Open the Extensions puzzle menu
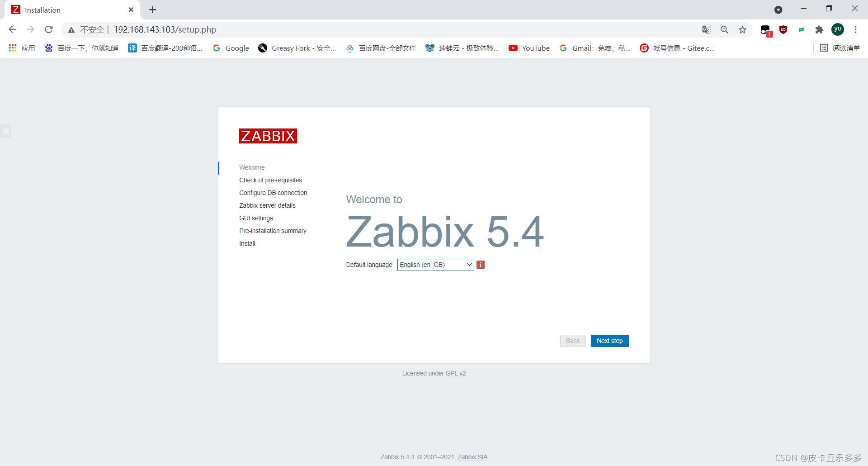The image size is (868, 466). (819, 29)
